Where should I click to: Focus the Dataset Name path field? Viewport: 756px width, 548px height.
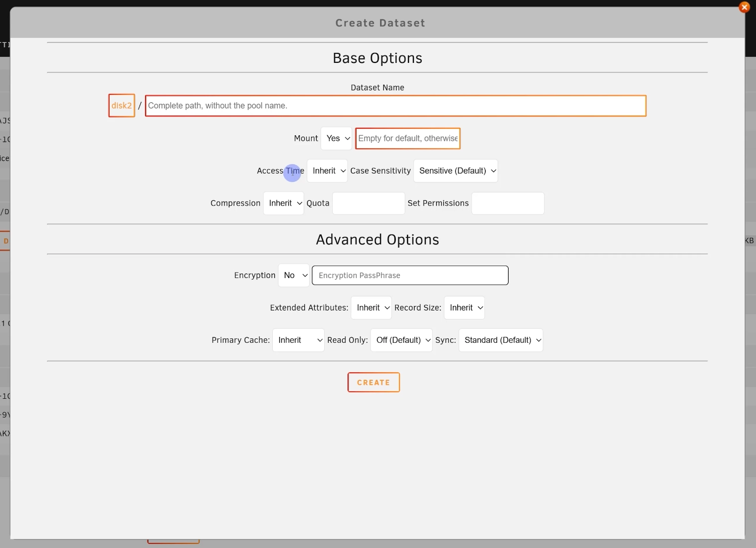pyautogui.click(x=395, y=106)
